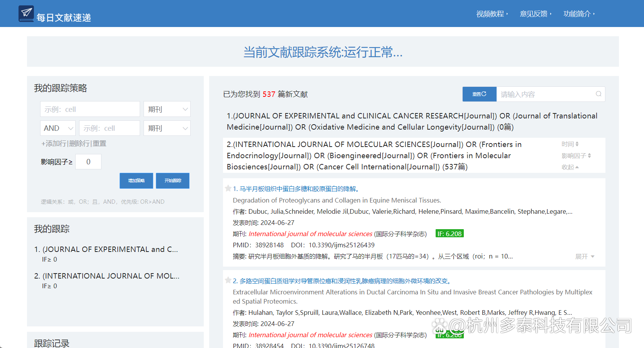Click the 537 new articles count

point(269,94)
